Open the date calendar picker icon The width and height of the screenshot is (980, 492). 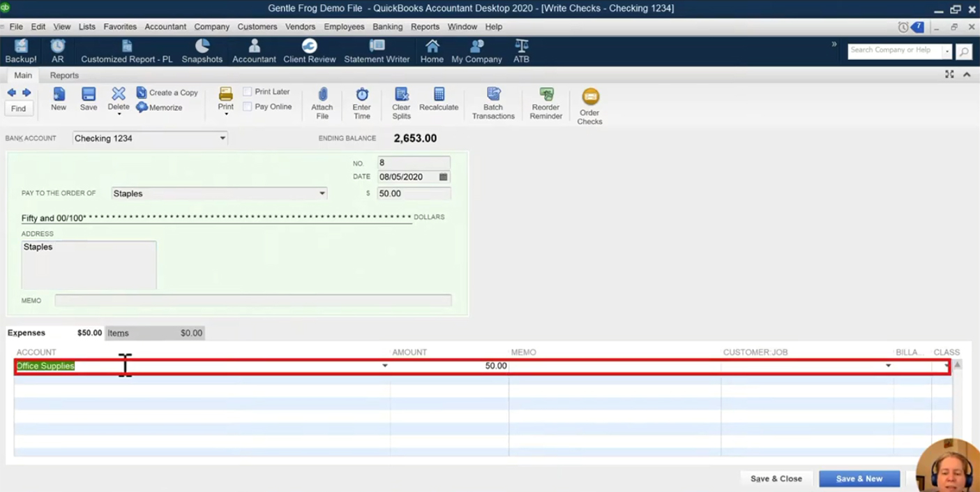click(444, 177)
